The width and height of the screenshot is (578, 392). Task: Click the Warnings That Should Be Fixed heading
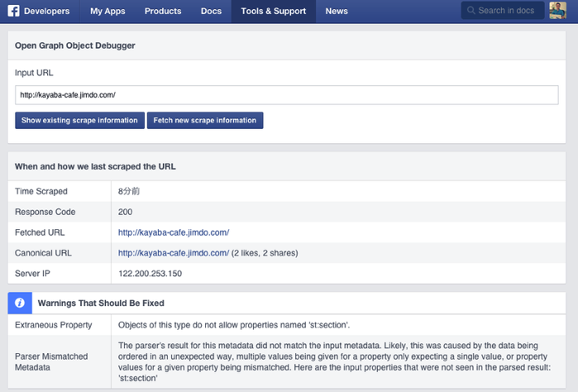[x=101, y=304]
